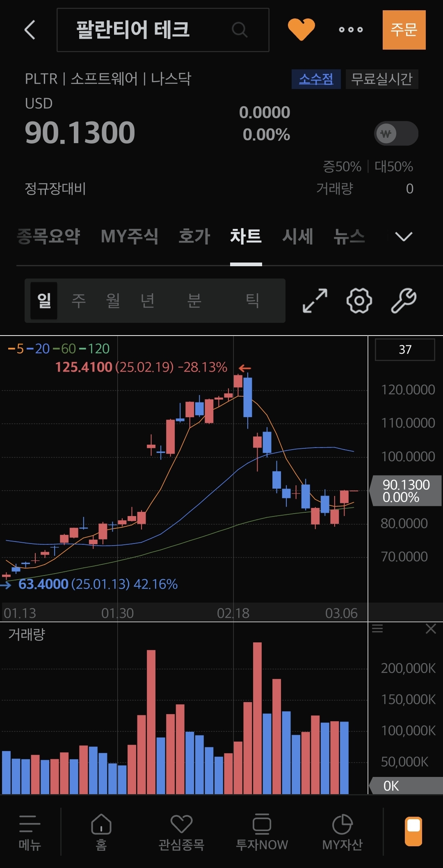The height and width of the screenshot is (868, 443).
Task: Select the 소수점 fractional trading badge
Action: coord(316,79)
